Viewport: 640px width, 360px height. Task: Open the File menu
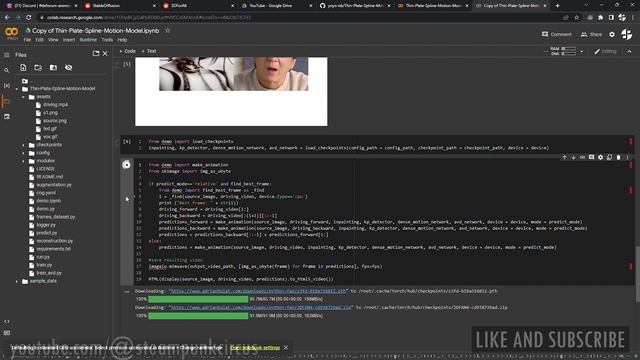pos(27,40)
